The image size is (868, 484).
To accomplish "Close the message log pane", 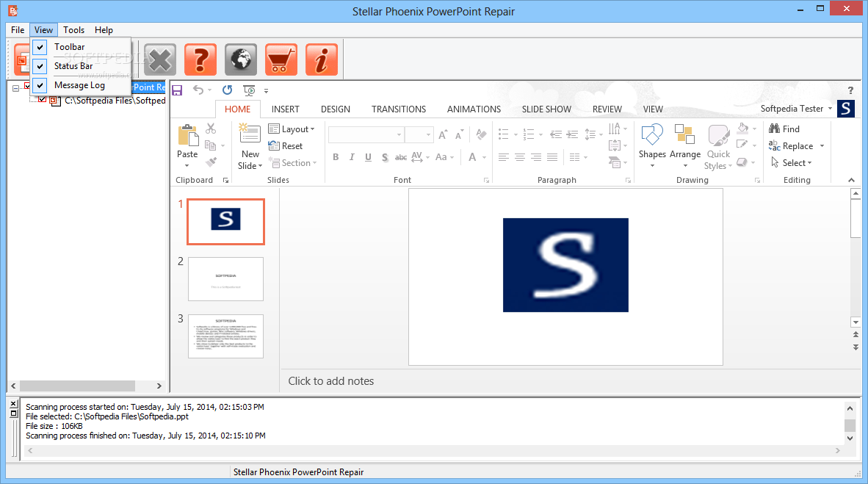I will [x=14, y=404].
